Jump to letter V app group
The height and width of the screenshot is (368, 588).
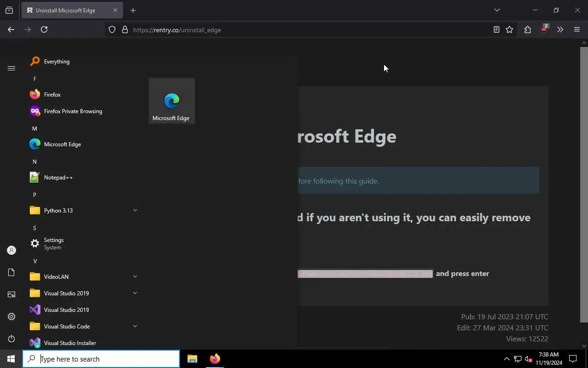(34, 261)
